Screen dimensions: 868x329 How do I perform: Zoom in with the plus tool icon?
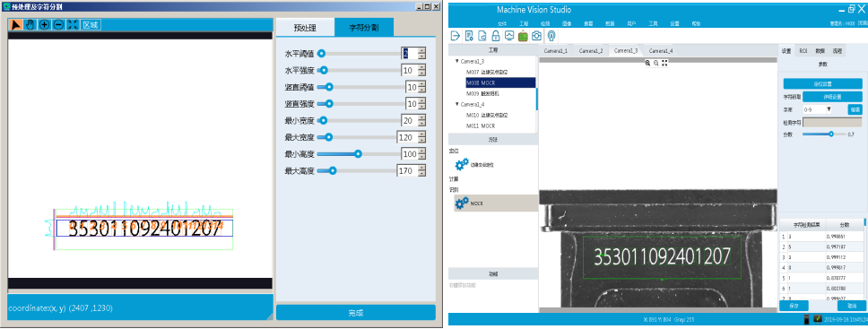(44, 25)
